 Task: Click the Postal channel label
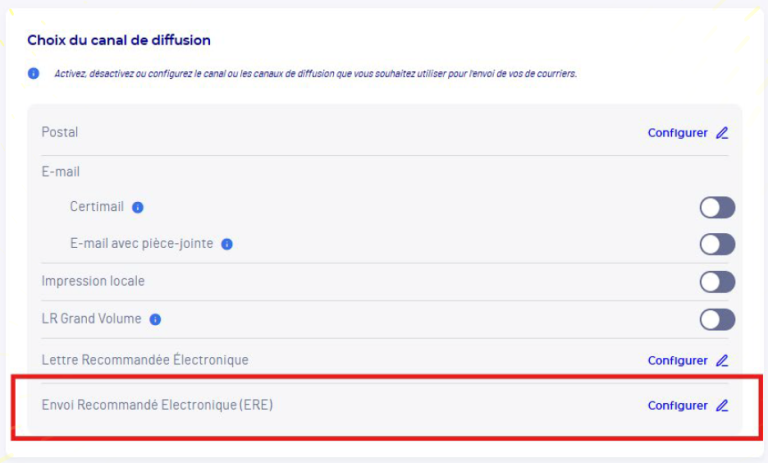coord(59,132)
